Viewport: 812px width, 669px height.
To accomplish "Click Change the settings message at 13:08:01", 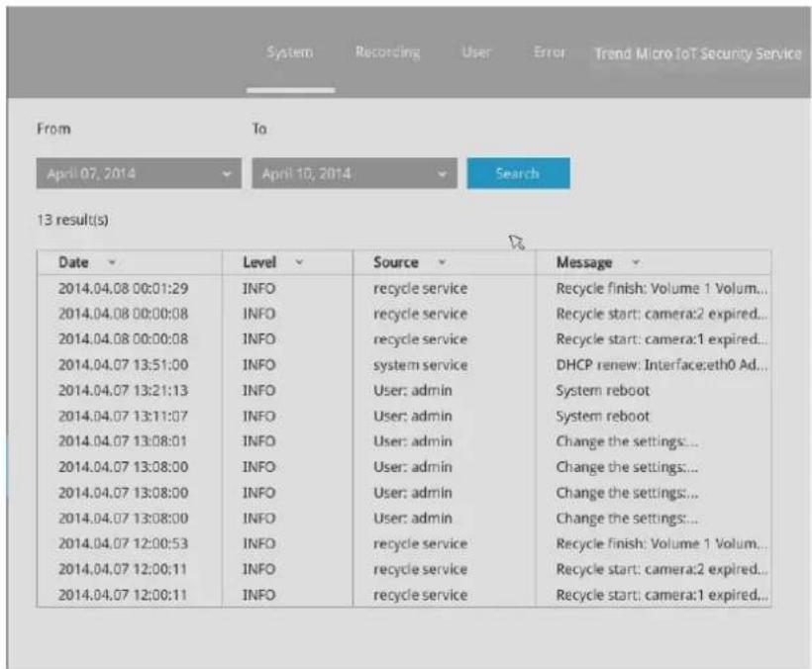I will click(x=627, y=441).
